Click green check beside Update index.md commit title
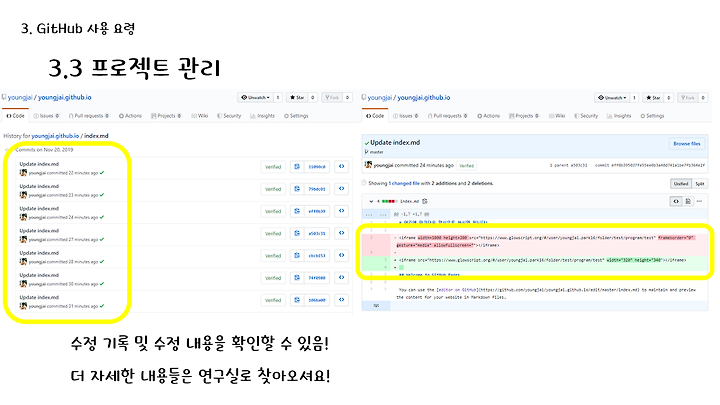The height and width of the screenshot is (405, 720). pos(366,143)
